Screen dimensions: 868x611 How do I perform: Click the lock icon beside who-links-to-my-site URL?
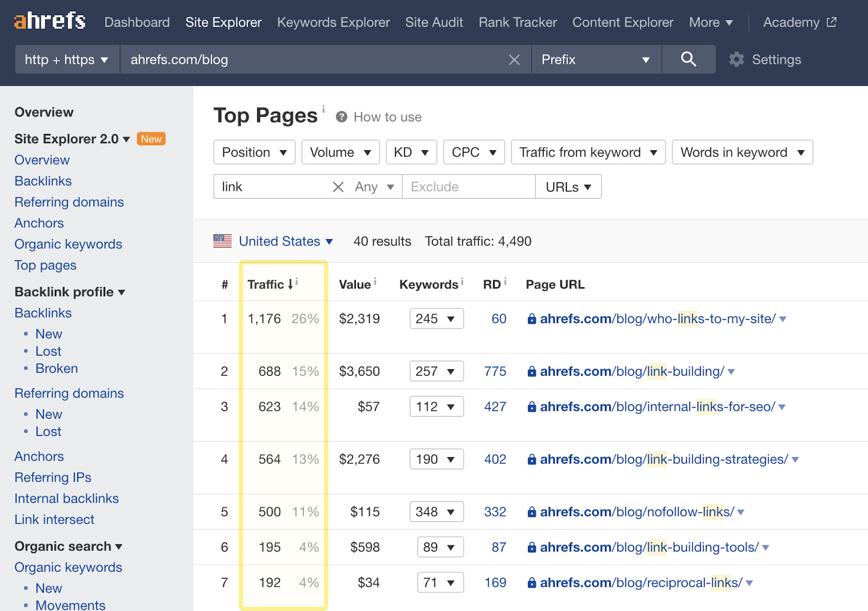(x=531, y=319)
